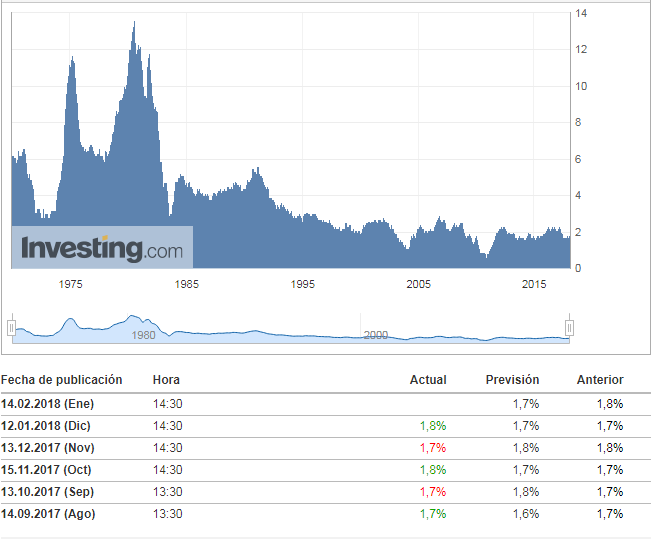Click the right range slider handle

pos(569,327)
